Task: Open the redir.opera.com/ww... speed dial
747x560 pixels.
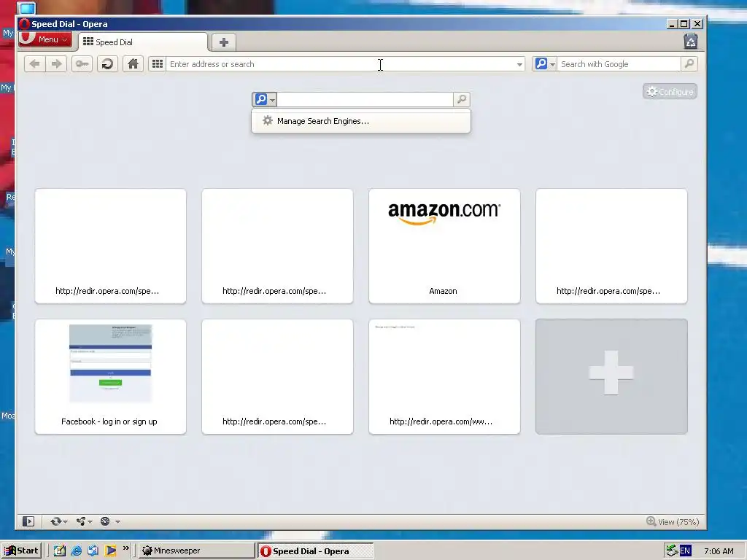Action: pyautogui.click(x=444, y=376)
